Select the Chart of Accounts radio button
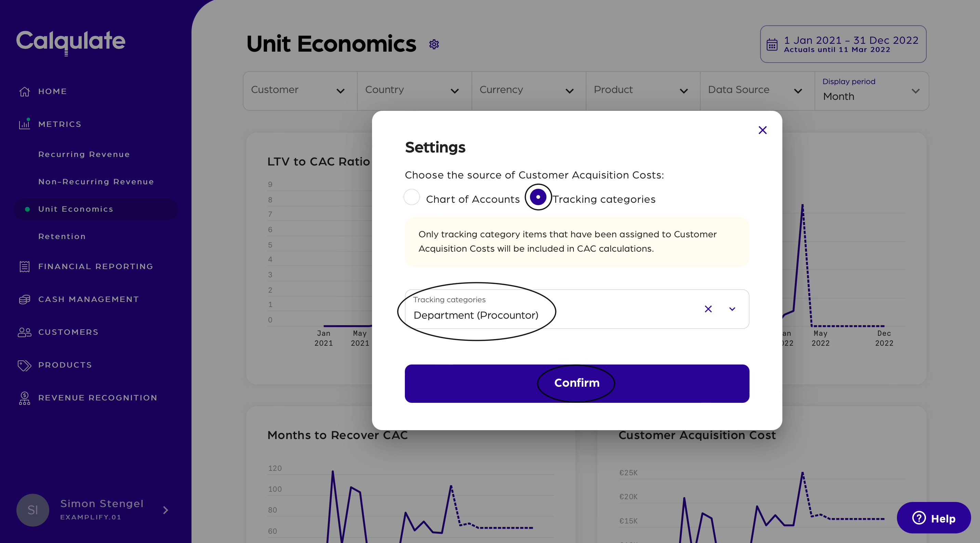 [x=412, y=197]
